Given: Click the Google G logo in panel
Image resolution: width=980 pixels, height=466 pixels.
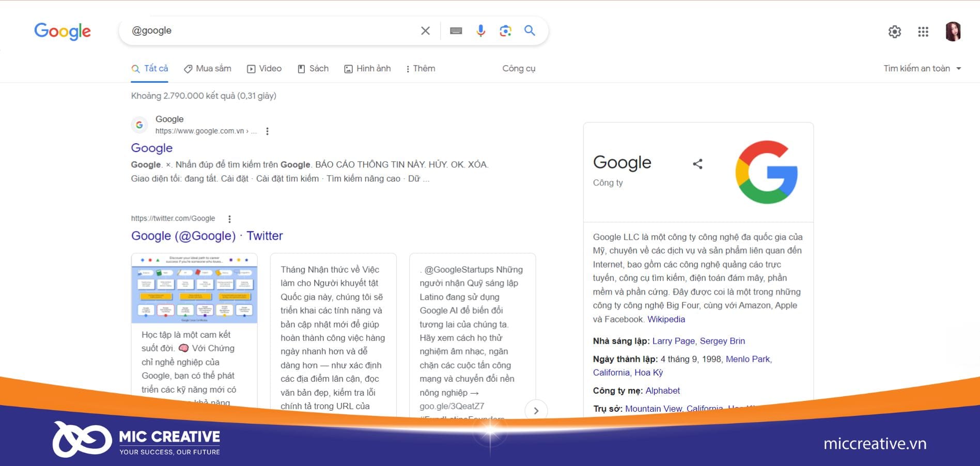Looking at the screenshot, I should tap(767, 172).
